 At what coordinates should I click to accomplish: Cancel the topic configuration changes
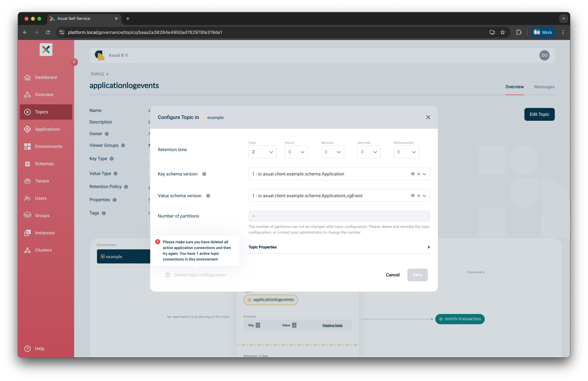[393, 275]
